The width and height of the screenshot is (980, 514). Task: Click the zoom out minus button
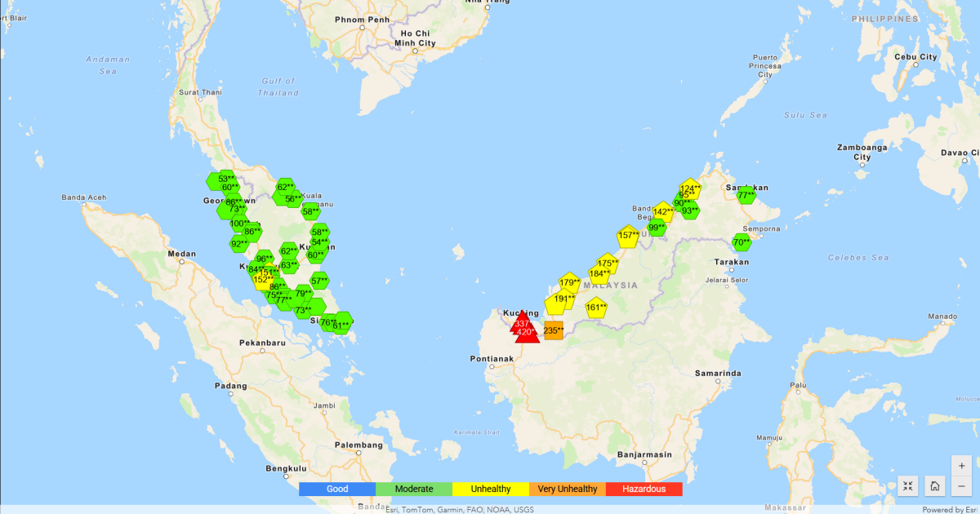click(x=961, y=486)
